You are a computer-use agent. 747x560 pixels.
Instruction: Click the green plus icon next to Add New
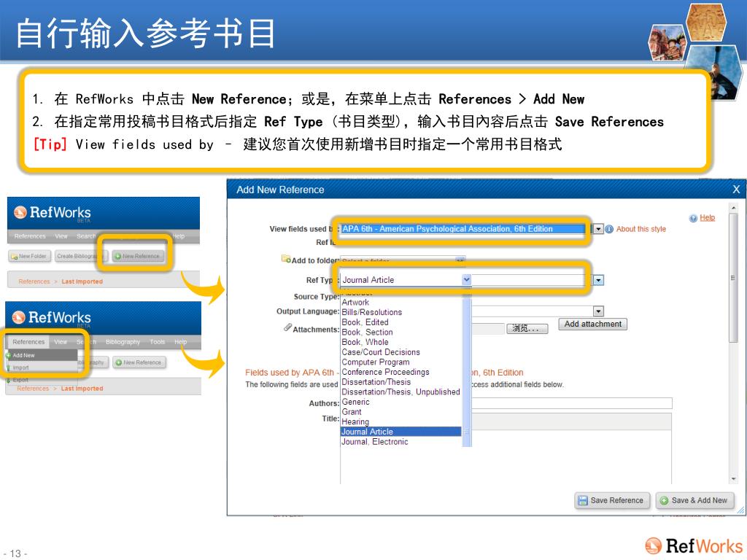pos(9,355)
